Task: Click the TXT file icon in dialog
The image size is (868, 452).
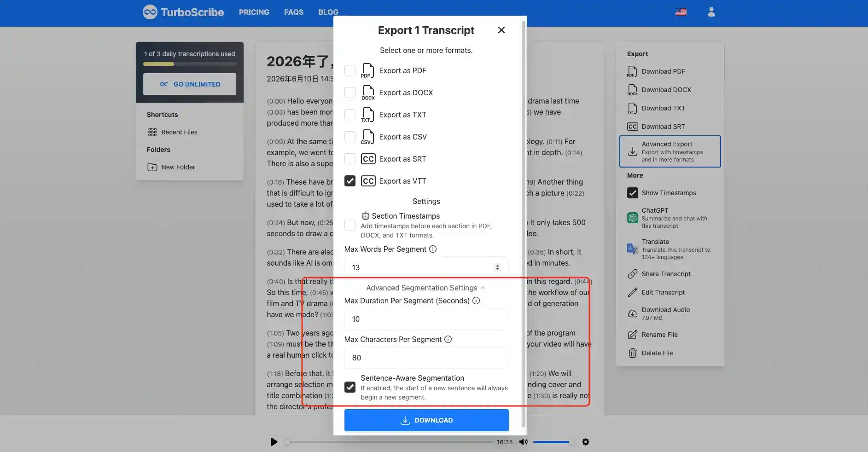Action: click(x=367, y=115)
